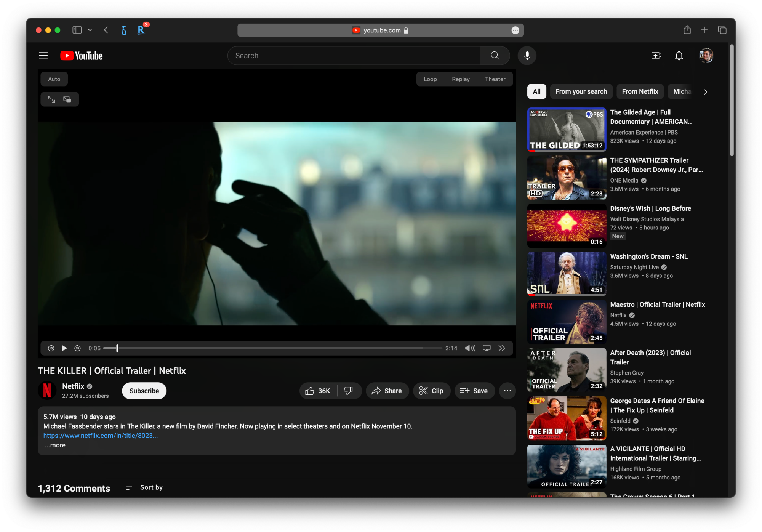Open the Netflix channel name link
Viewport: 762px width, 532px height.
click(x=73, y=386)
